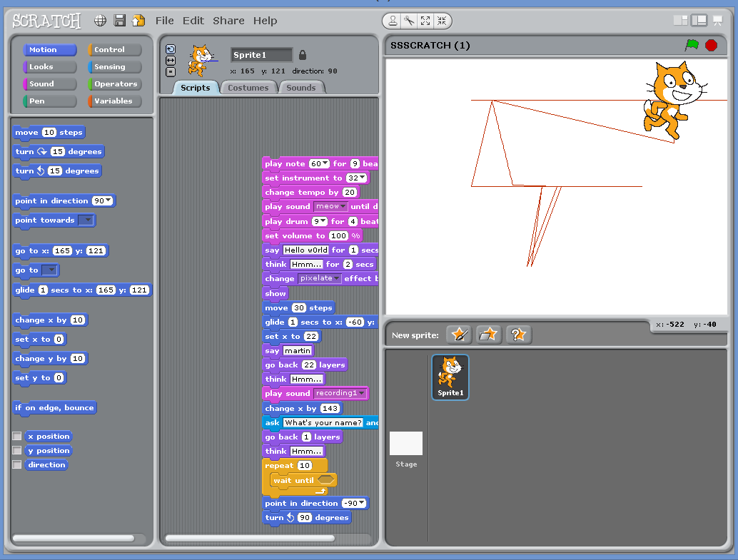Open the Help menu
738x560 pixels.
click(265, 21)
